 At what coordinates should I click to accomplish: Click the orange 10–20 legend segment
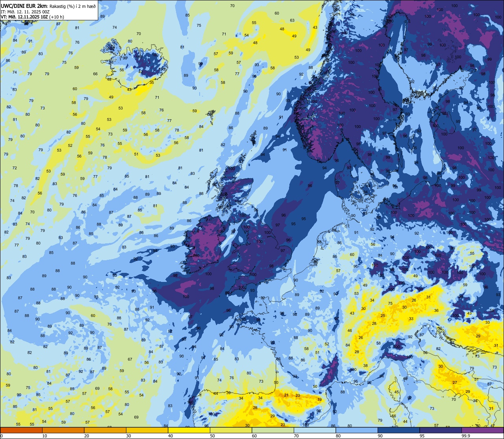click(63, 430)
